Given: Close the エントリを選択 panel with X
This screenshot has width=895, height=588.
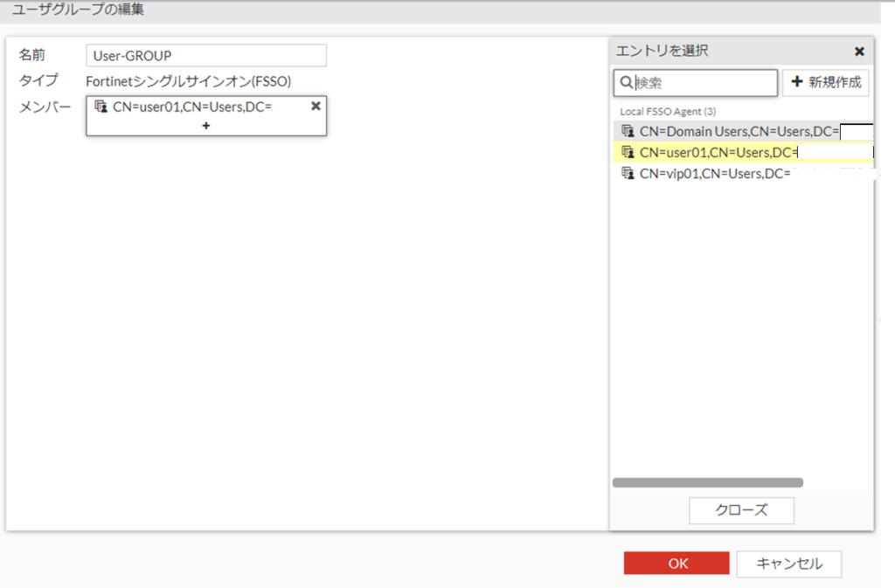Looking at the screenshot, I should pyautogui.click(x=859, y=52).
